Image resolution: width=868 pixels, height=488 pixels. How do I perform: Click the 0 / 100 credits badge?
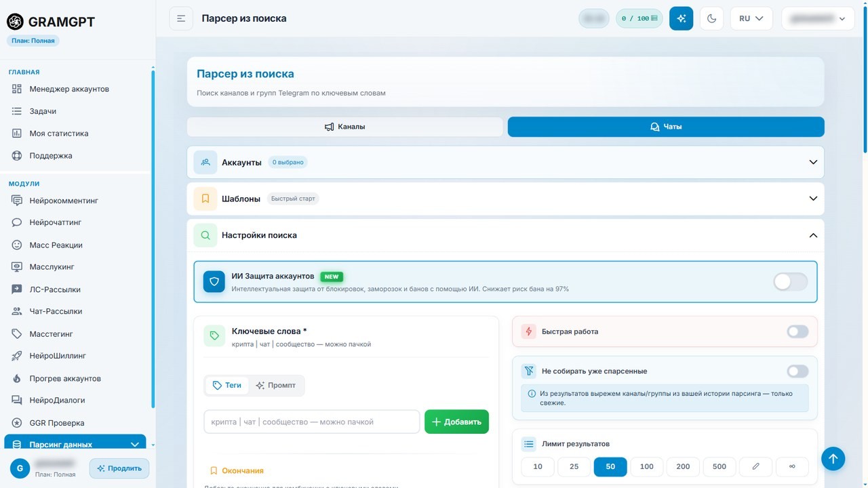coord(639,18)
